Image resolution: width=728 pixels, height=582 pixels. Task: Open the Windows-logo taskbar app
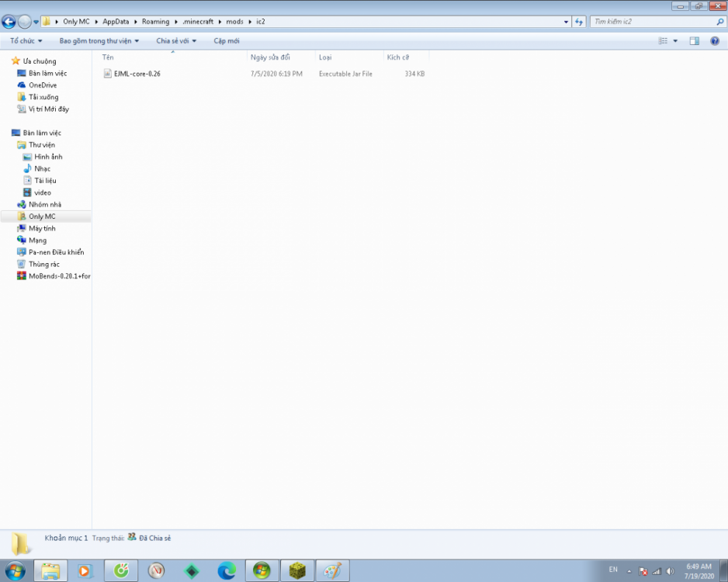[262, 571]
